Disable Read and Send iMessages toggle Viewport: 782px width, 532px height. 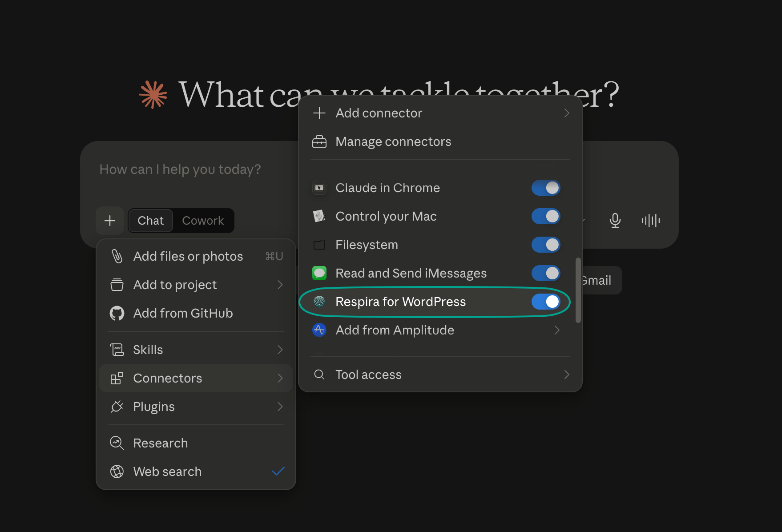546,273
